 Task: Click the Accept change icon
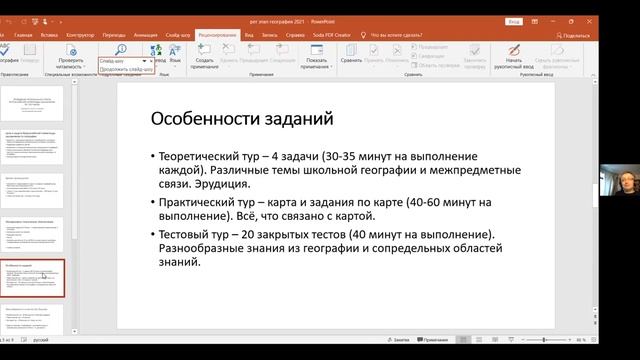pyautogui.click(x=373, y=50)
